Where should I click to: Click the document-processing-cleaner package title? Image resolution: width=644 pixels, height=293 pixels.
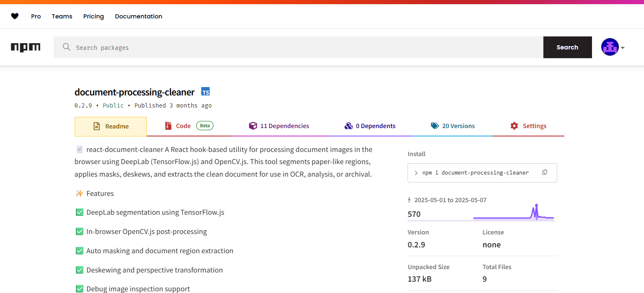135,92
